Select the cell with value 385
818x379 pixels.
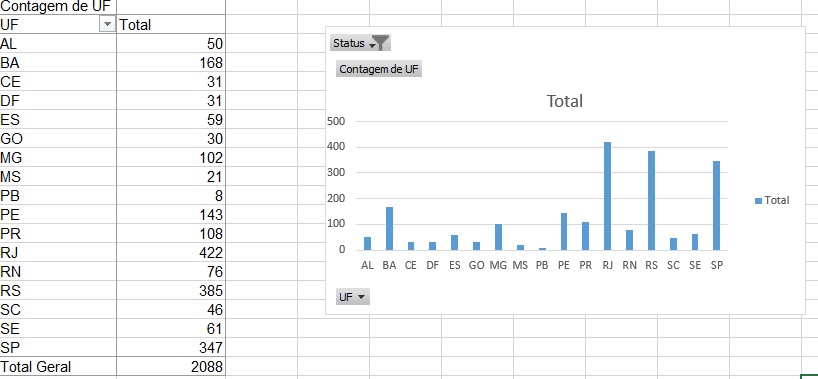coord(171,290)
